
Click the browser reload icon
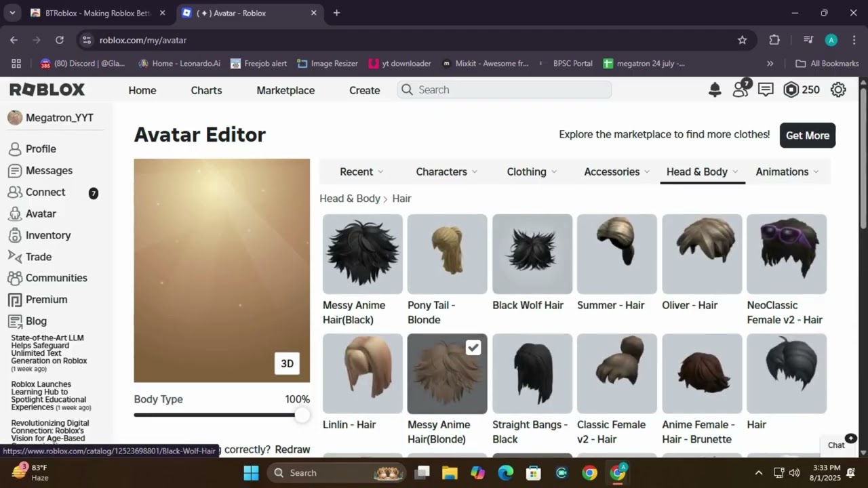(x=60, y=40)
